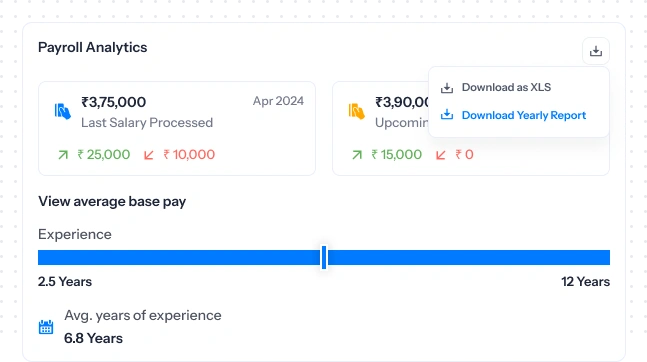Screen dimensions: 647x362
Task: Click the XLS download icon
Action: point(447,88)
